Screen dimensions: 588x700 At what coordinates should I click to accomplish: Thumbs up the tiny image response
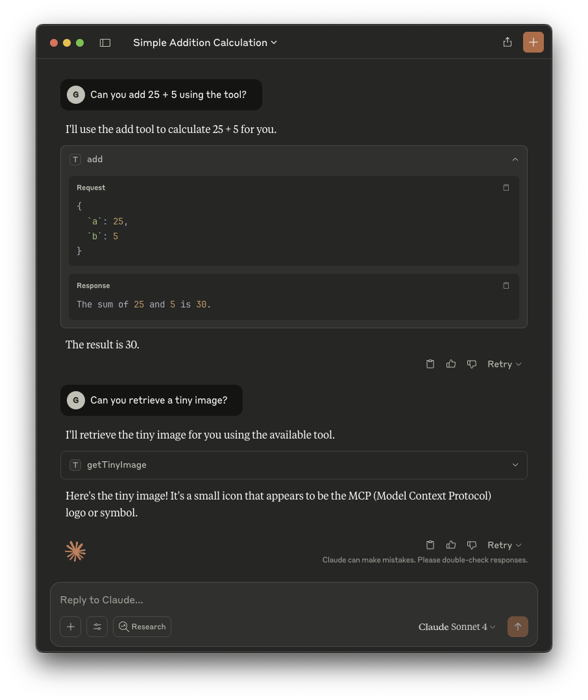pos(451,545)
